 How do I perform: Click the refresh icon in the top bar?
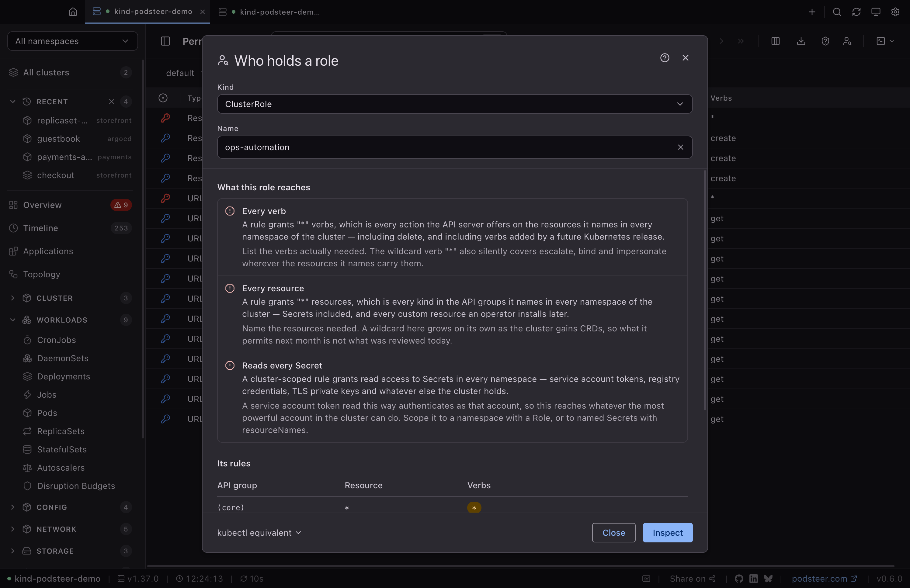click(x=856, y=12)
